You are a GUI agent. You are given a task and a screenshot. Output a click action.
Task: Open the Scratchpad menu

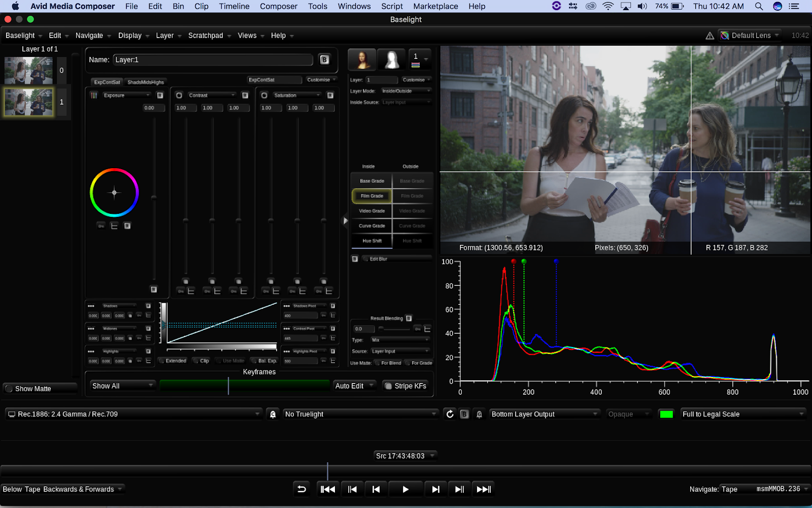coord(206,36)
